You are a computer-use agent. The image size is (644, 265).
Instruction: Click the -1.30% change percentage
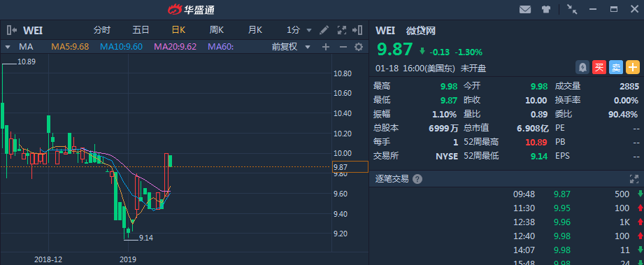(x=468, y=52)
